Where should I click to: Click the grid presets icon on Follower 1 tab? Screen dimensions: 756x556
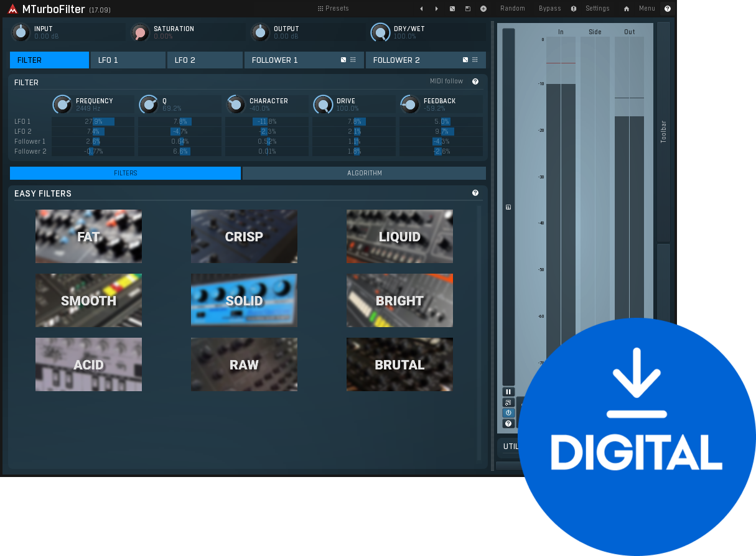[353, 60]
